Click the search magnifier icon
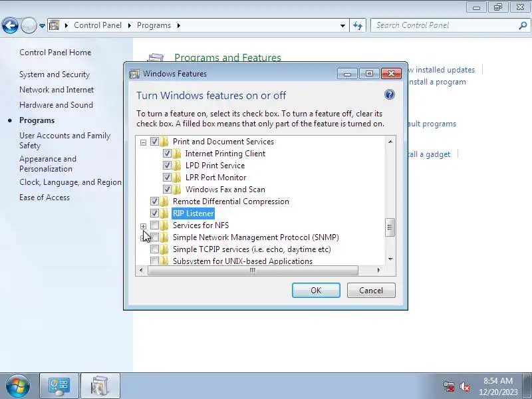Image resolution: width=532 pixels, height=399 pixels. [x=523, y=25]
